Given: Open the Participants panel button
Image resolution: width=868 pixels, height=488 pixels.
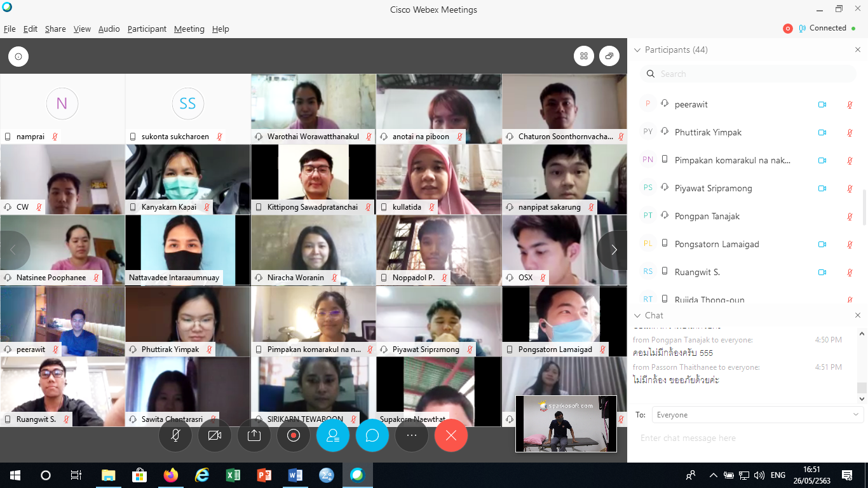Looking at the screenshot, I should click(x=333, y=435).
